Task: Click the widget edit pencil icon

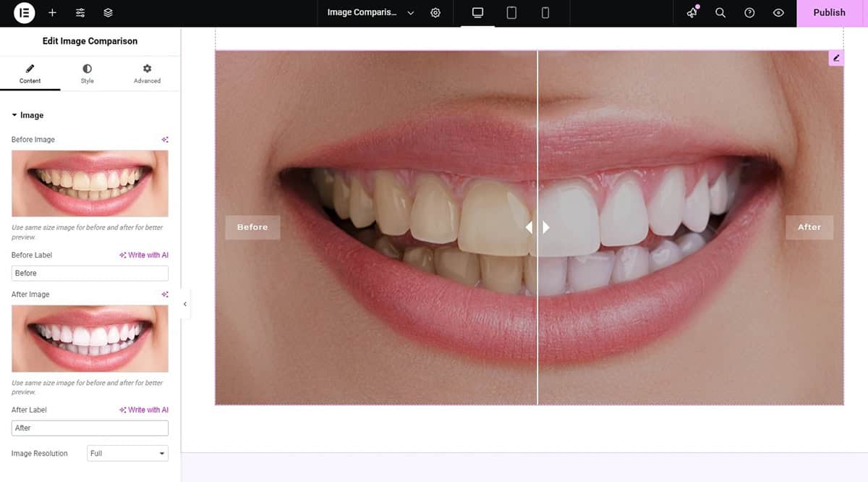Action: tap(836, 58)
